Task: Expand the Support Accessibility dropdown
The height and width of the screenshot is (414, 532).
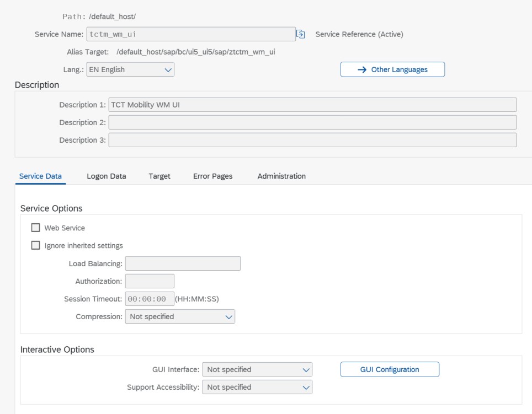Action: 257,387
